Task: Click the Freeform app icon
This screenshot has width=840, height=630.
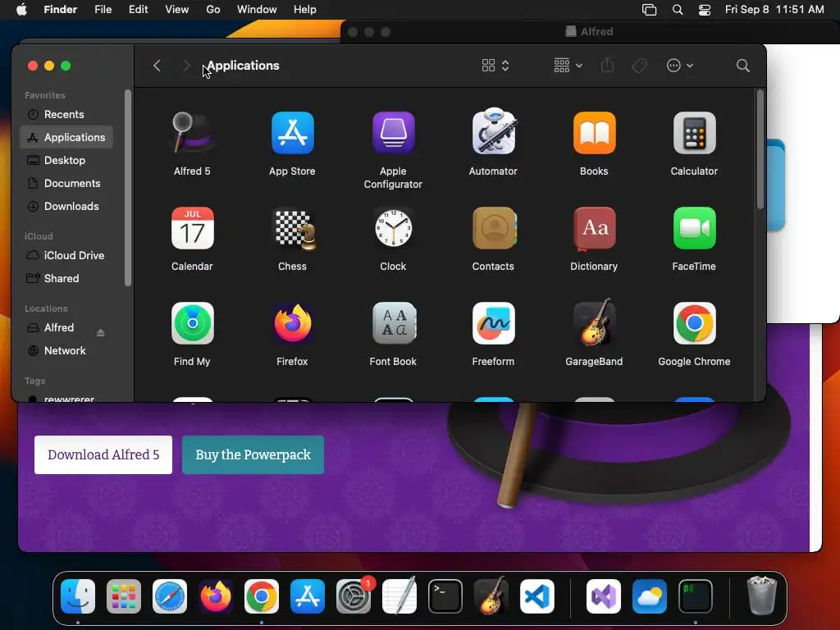Action: (x=493, y=323)
